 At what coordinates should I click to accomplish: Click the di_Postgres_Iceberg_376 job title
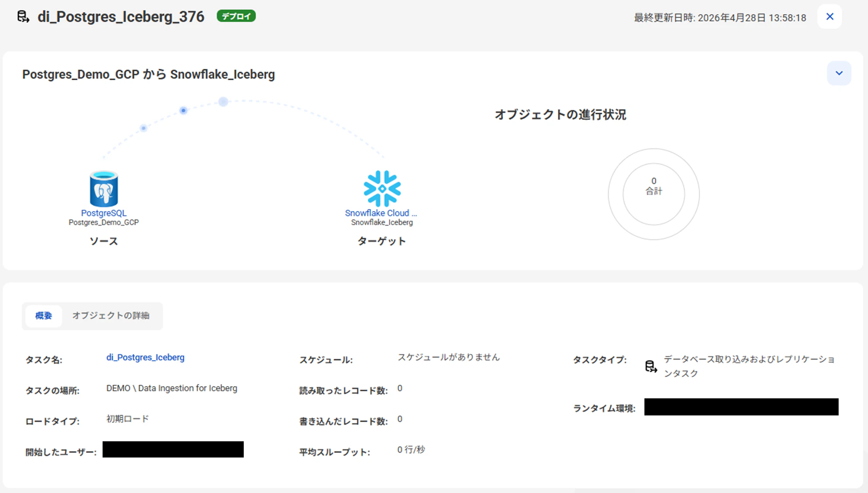[x=121, y=17]
